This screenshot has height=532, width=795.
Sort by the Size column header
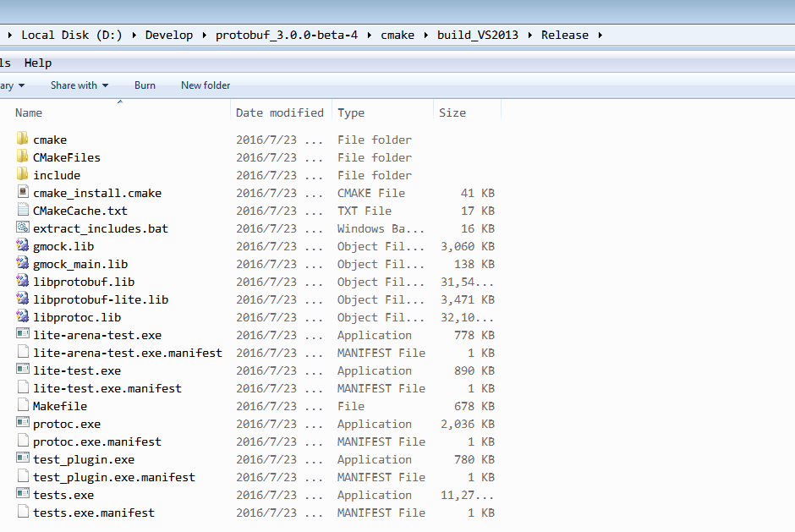point(452,112)
